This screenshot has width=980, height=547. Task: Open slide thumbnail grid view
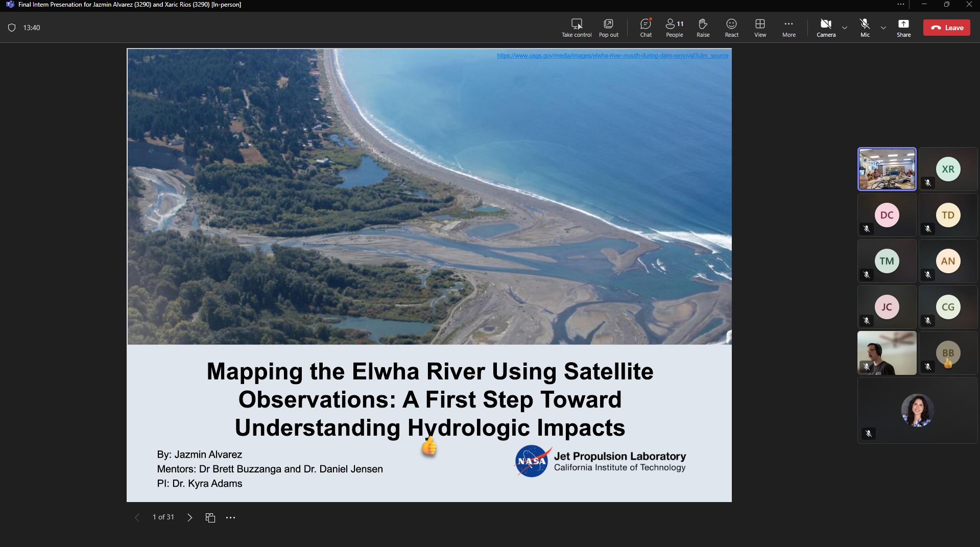(x=210, y=517)
